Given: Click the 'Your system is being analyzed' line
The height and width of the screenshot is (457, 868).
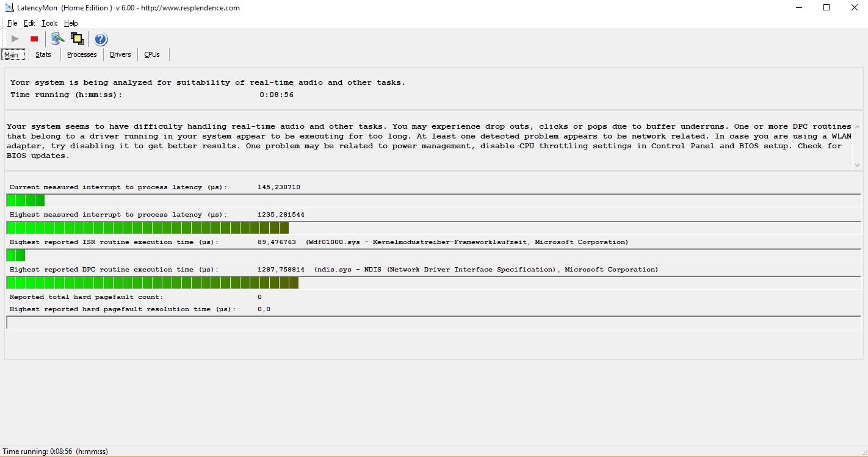Looking at the screenshot, I should (x=208, y=82).
